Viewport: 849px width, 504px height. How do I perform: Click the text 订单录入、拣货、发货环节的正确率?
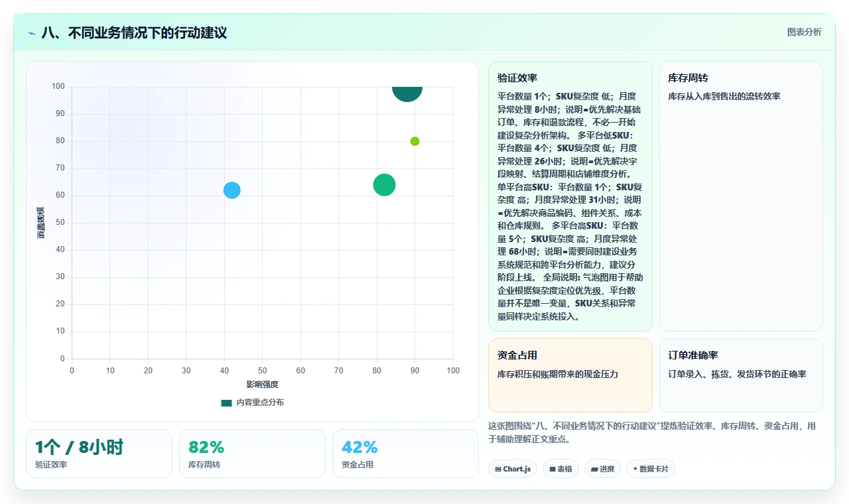point(738,374)
